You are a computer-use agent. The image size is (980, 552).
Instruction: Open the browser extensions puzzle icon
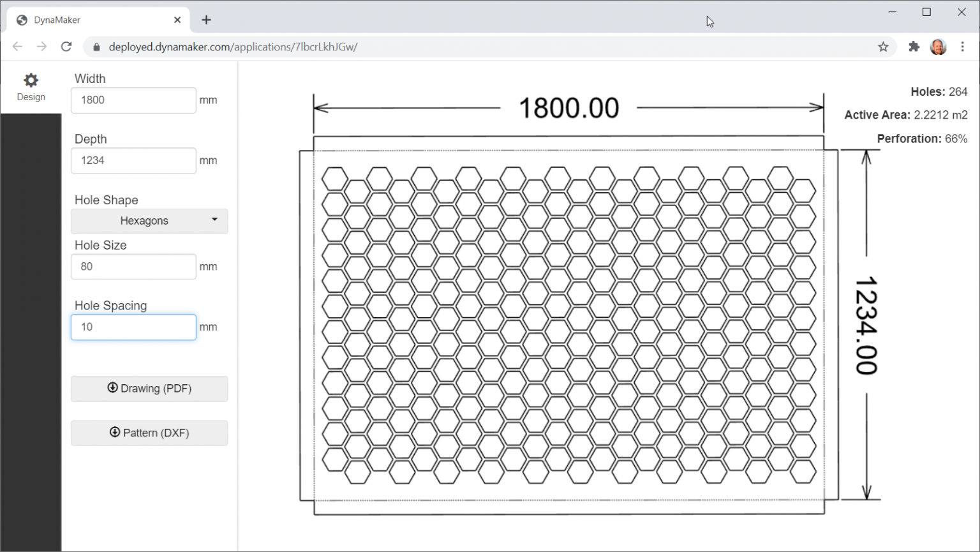(x=914, y=47)
